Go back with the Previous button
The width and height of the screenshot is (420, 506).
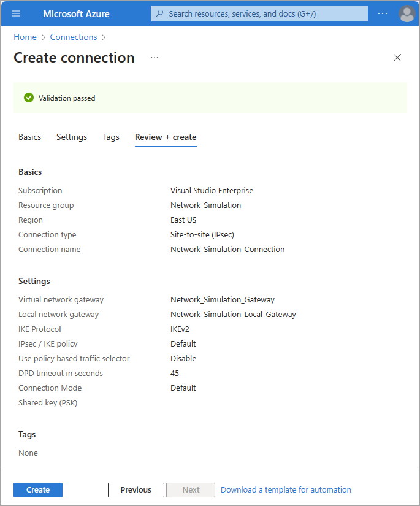pyautogui.click(x=136, y=490)
